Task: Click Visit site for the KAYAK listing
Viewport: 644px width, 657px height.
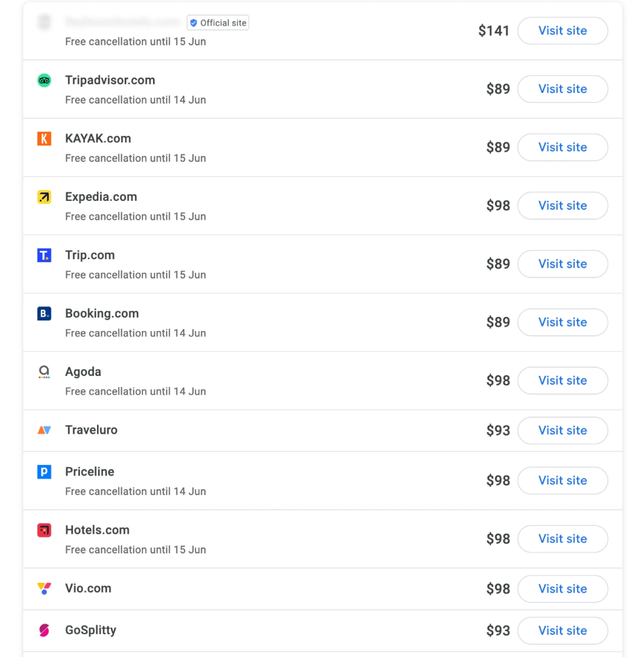Action: pyautogui.click(x=563, y=147)
